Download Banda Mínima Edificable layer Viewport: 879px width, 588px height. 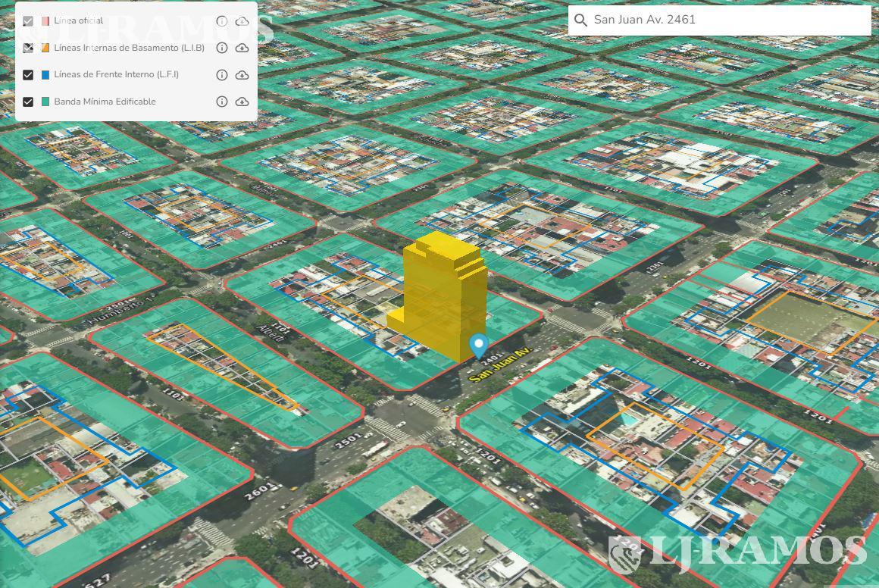tap(242, 102)
